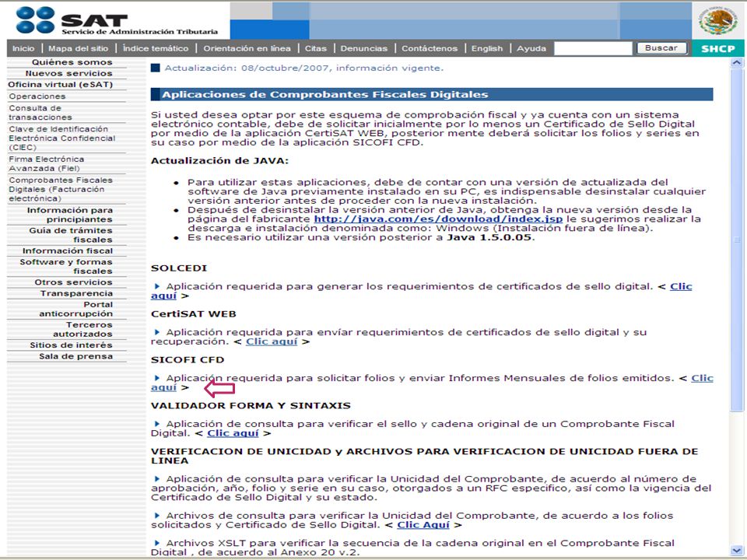Viewport: 747px width, 560px height.
Task: Open Firma Electrónica Avanzada (Fiel)
Action: coord(46,163)
